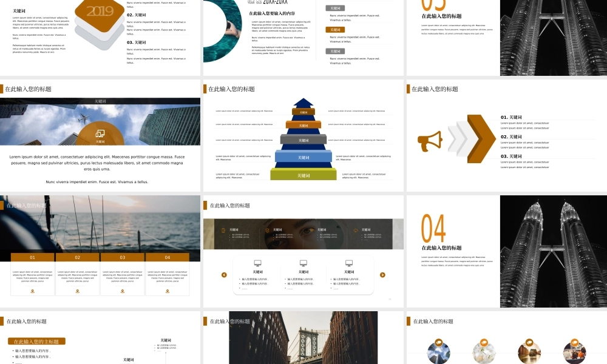Select the middle monitor icon in the card row

point(303,263)
